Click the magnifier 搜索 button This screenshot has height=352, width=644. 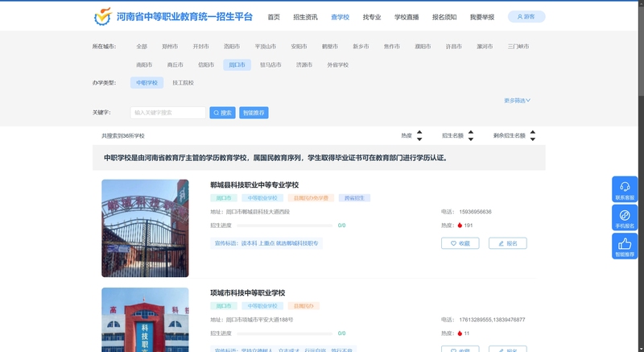point(222,113)
